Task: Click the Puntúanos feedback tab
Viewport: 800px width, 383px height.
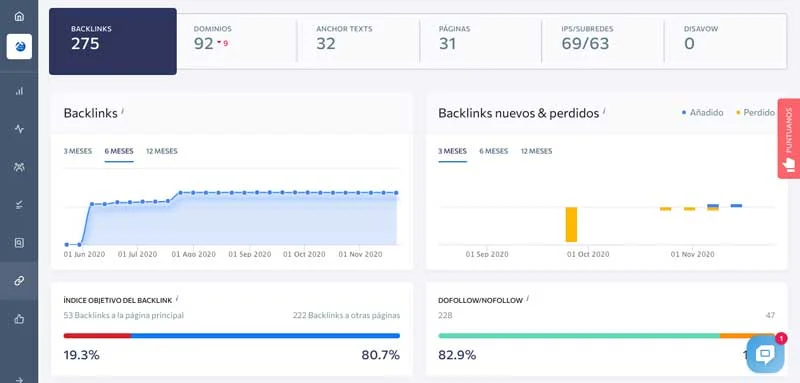Action: pos(789,139)
